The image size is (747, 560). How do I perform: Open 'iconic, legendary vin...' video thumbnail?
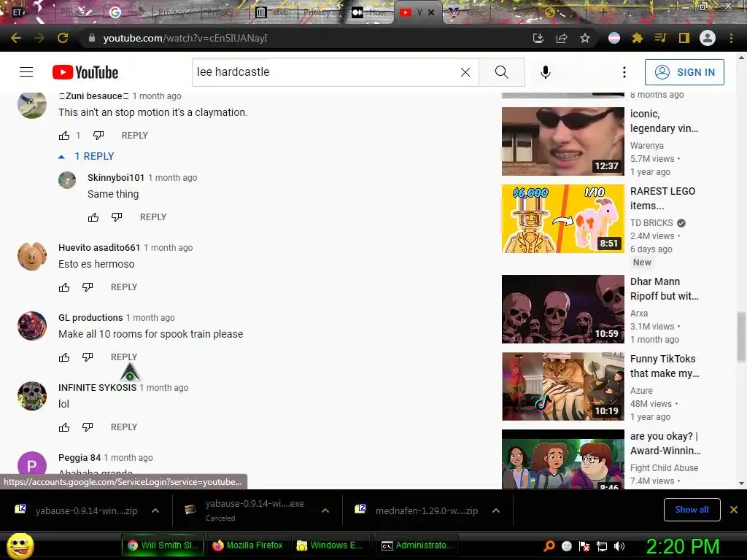point(563,141)
